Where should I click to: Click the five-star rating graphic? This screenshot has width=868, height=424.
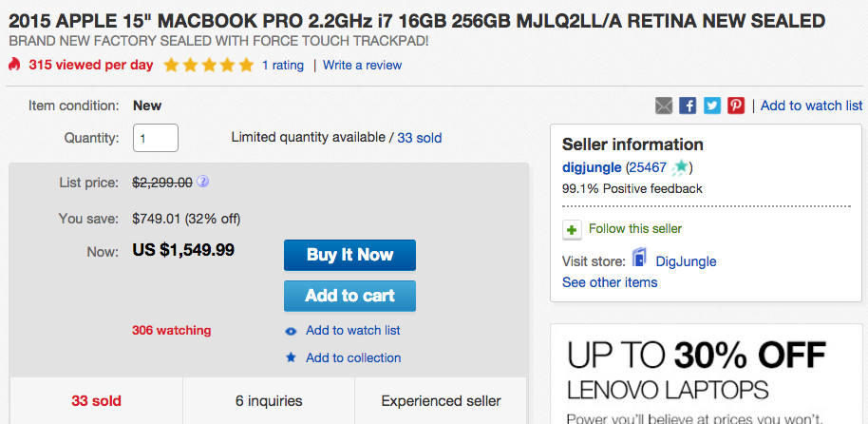[209, 66]
